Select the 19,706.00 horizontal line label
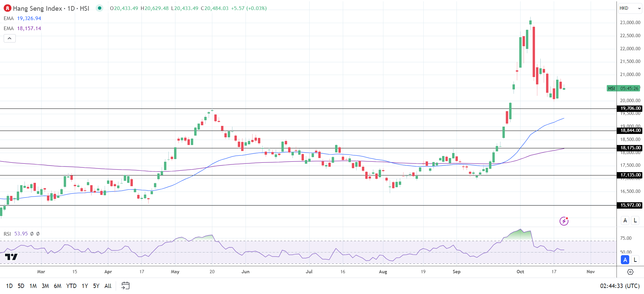 [630, 108]
